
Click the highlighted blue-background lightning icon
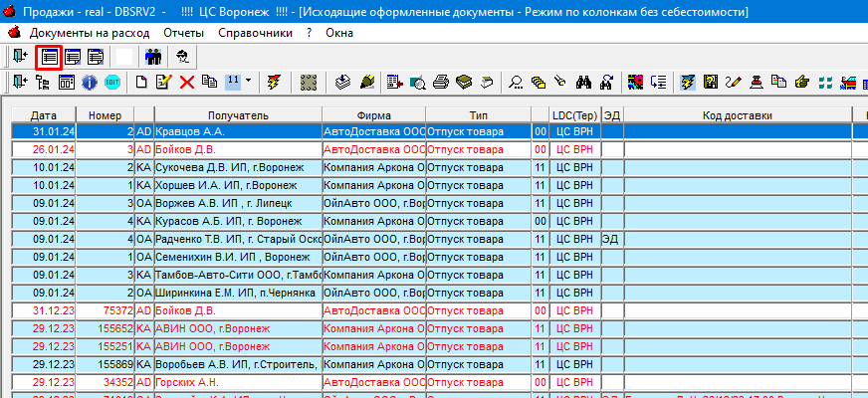click(x=688, y=82)
